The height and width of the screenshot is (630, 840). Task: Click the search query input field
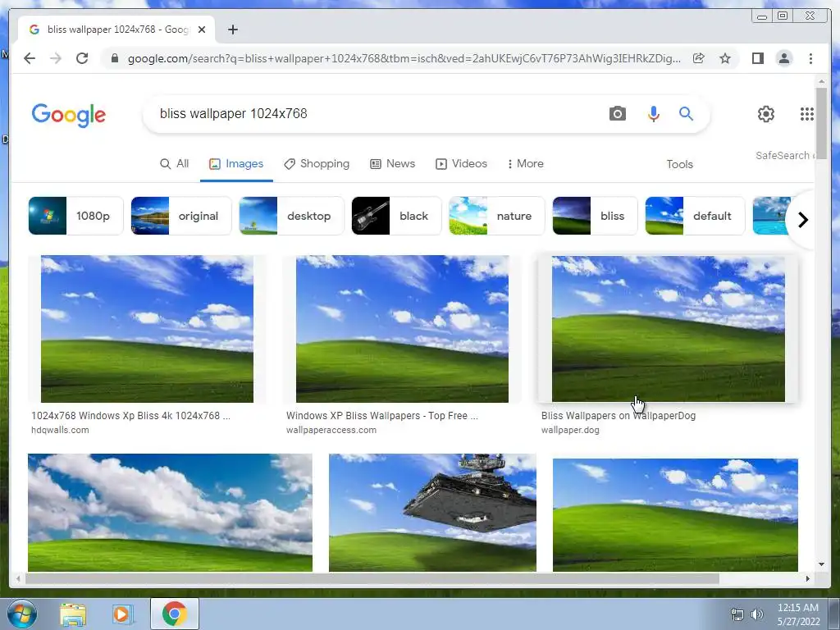(375, 113)
